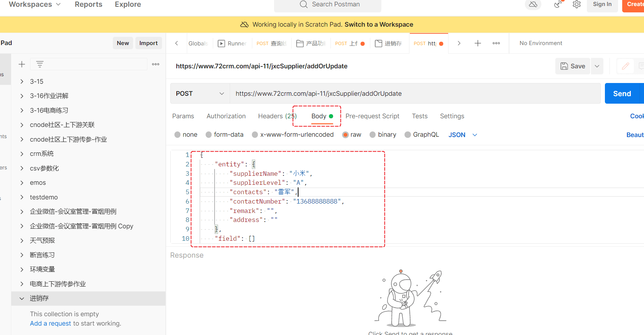The image size is (644, 335).
Task: Click the Runner play icon
Action: point(221,44)
